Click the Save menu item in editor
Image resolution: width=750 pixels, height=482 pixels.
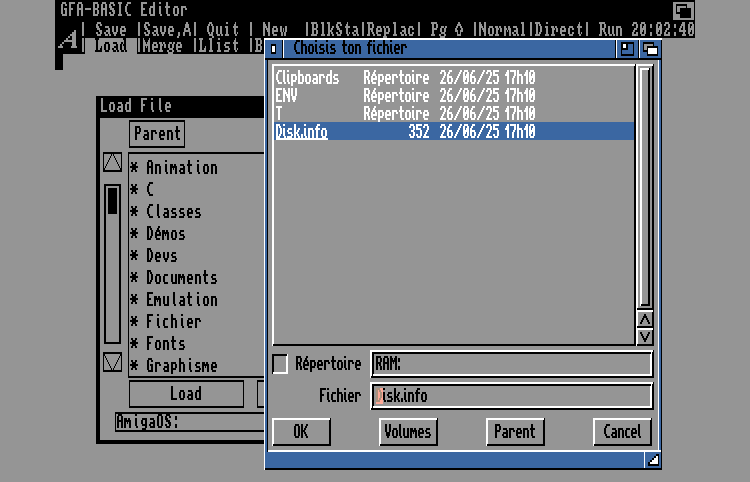(110, 30)
